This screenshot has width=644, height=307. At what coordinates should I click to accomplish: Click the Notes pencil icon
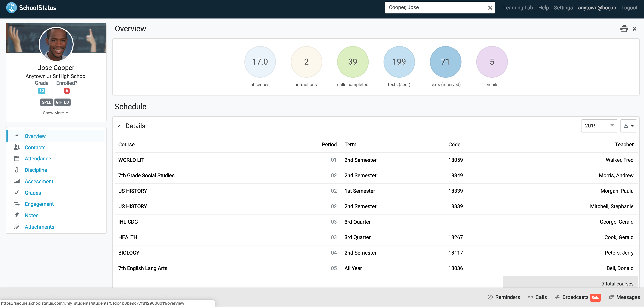coord(16,215)
